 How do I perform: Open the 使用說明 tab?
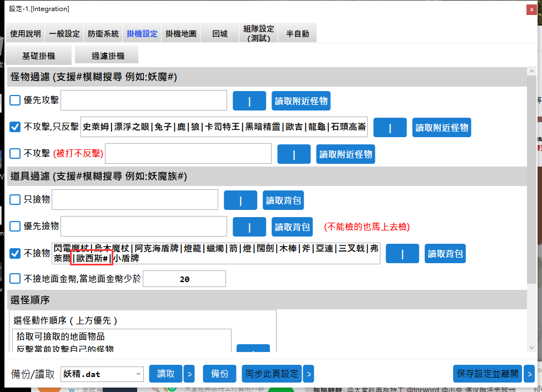coord(25,33)
